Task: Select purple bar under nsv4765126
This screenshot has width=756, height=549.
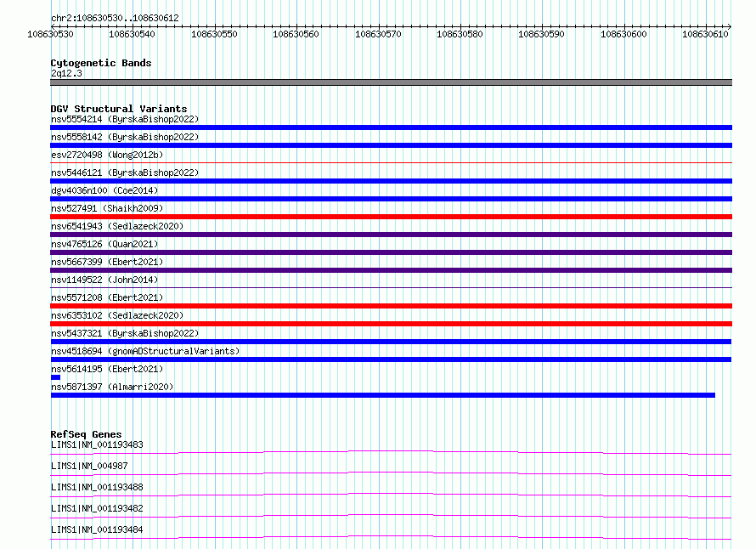Action: [391, 252]
